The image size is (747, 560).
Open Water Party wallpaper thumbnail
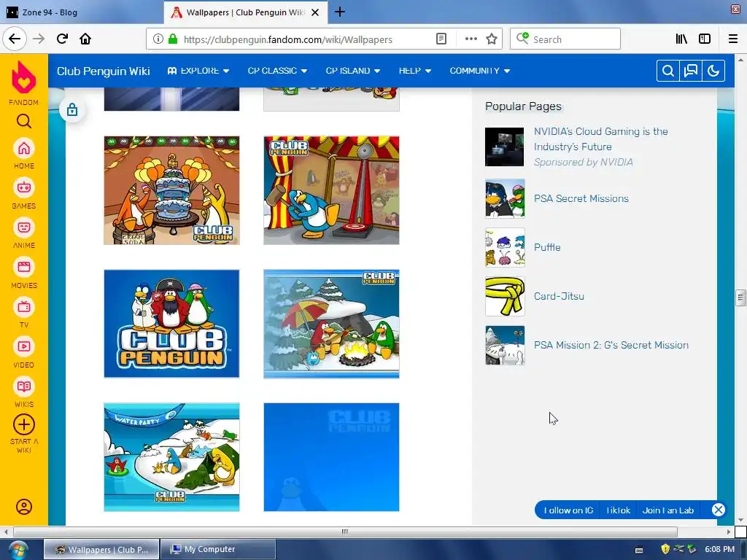tap(171, 457)
